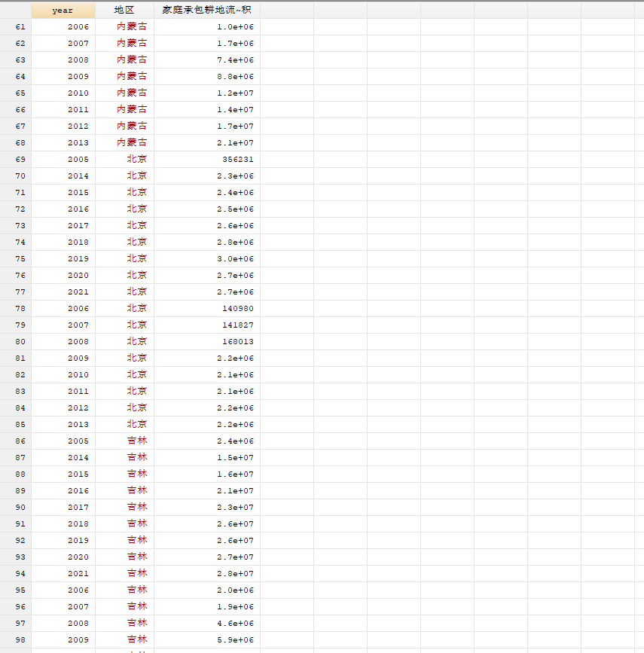The height and width of the screenshot is (653, 644).
Task: Click the value 168013 in row 80
Action: [x=237, y=341]
